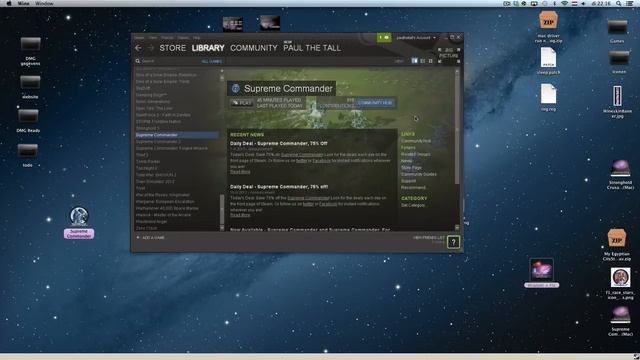Open Supreme Commander desktop shortcut icon

(x=79, y=216)
